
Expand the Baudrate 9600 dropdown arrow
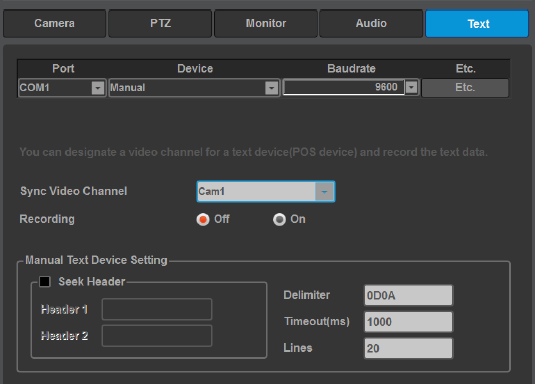411,87
